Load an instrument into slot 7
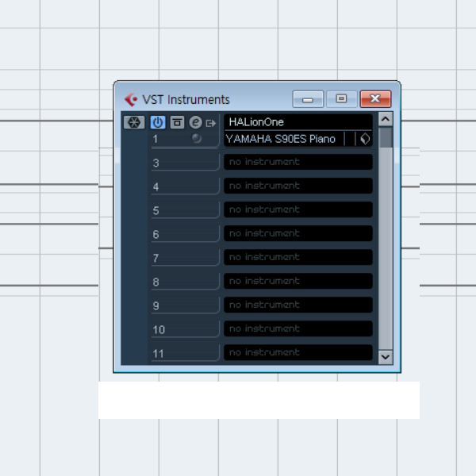476x476 pixels. 298,257
